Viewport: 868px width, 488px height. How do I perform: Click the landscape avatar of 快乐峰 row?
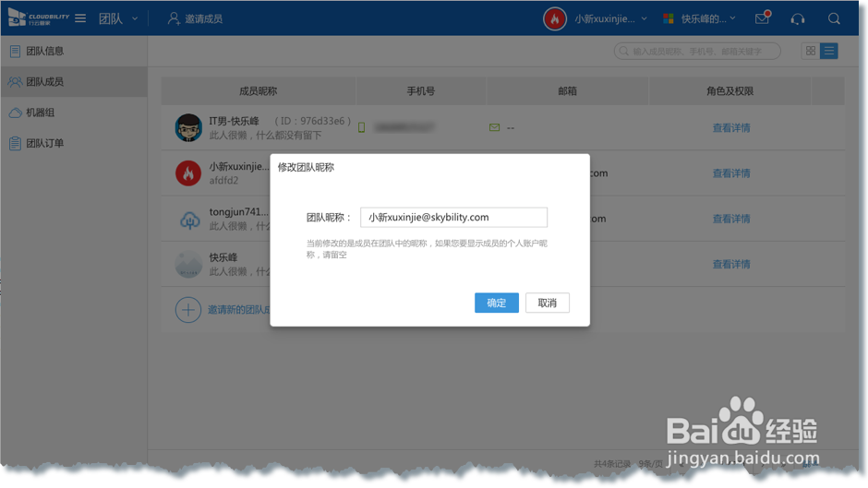point(188,265)
